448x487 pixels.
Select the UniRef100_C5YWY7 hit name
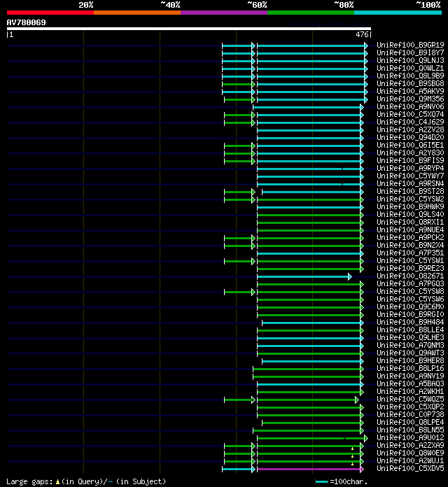point(410,176)
